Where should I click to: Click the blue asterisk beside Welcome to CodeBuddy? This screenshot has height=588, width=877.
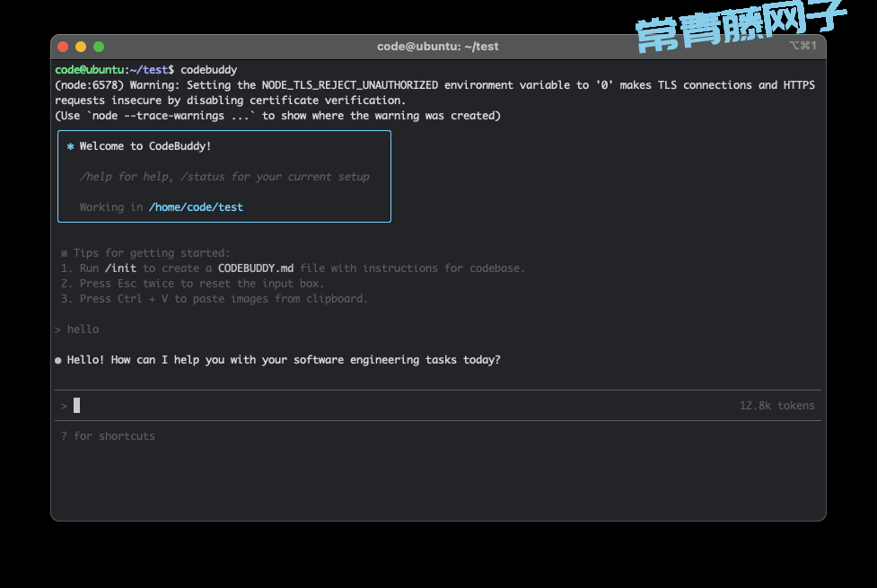tap(70, 146)
